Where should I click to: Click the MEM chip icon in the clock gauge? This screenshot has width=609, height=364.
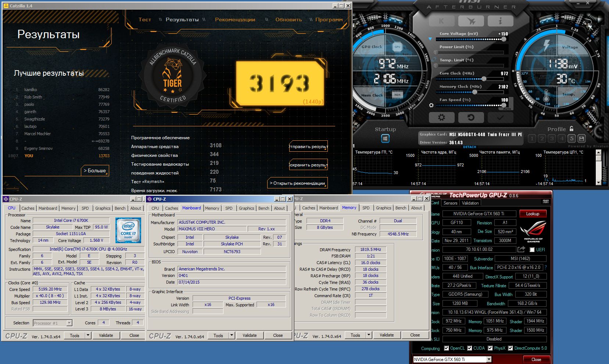397,95
